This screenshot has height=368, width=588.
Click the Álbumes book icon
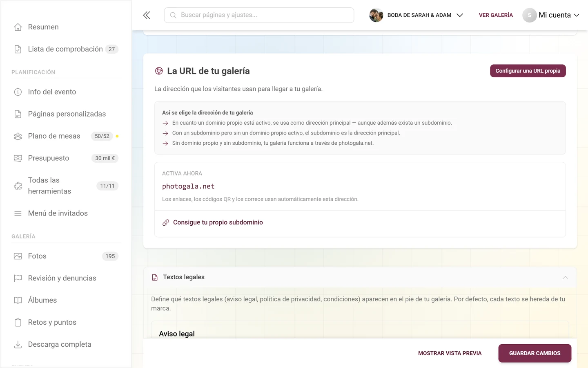pyautogui.click(x=18, y=301)
